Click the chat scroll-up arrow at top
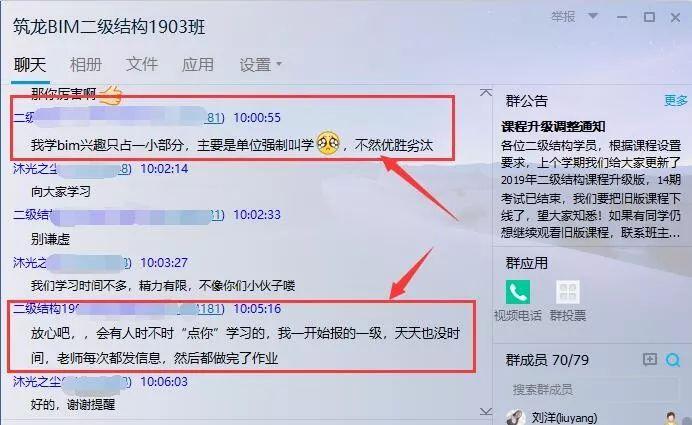The height and width of the screenshot is (425, 692). (x=486, y=92)
